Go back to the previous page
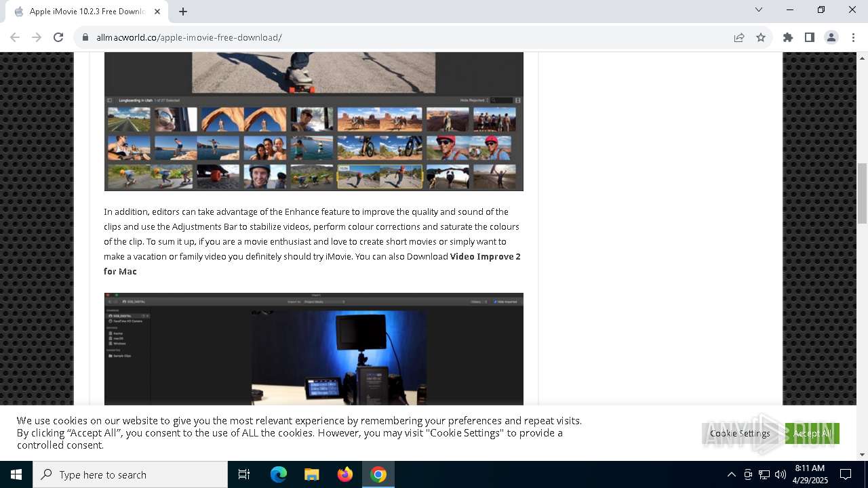This screenshot has height=488, width=868. coord(15,37)
